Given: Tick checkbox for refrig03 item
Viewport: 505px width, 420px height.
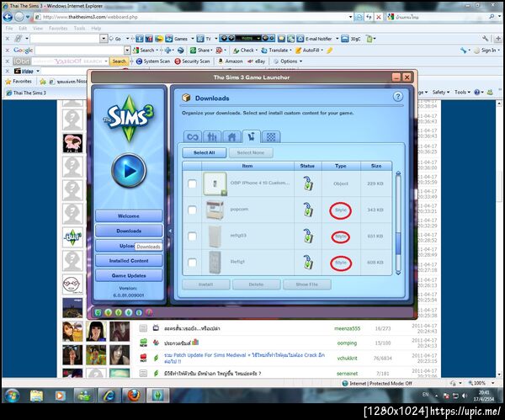Looking at the screenshot, I should click(x=192, y=237).
